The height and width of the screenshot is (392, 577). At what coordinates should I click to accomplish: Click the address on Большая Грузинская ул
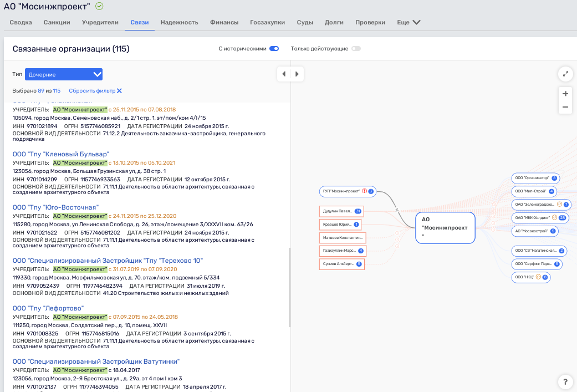89,171
